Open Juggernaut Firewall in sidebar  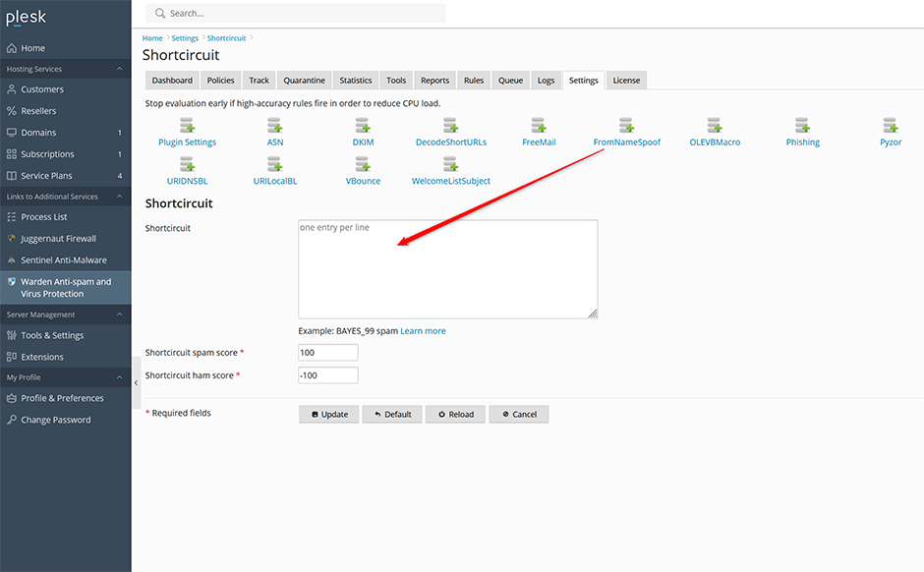(x=66, y=239)
